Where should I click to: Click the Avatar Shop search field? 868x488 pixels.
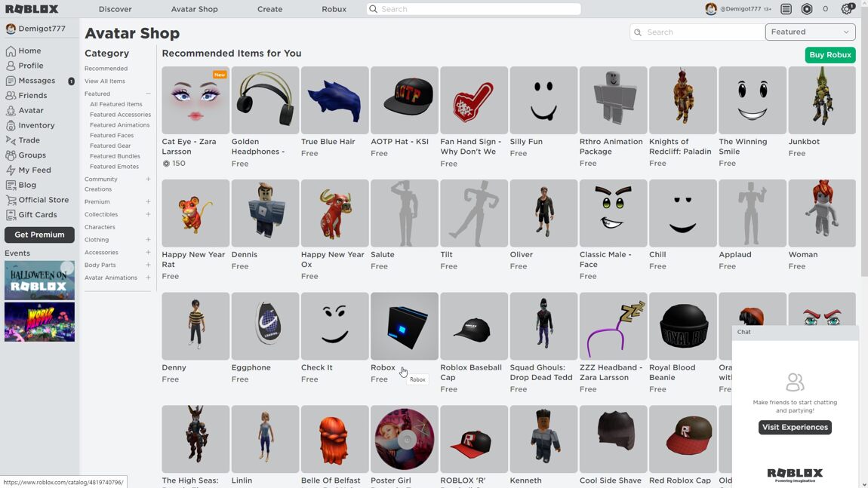point(697,32)
